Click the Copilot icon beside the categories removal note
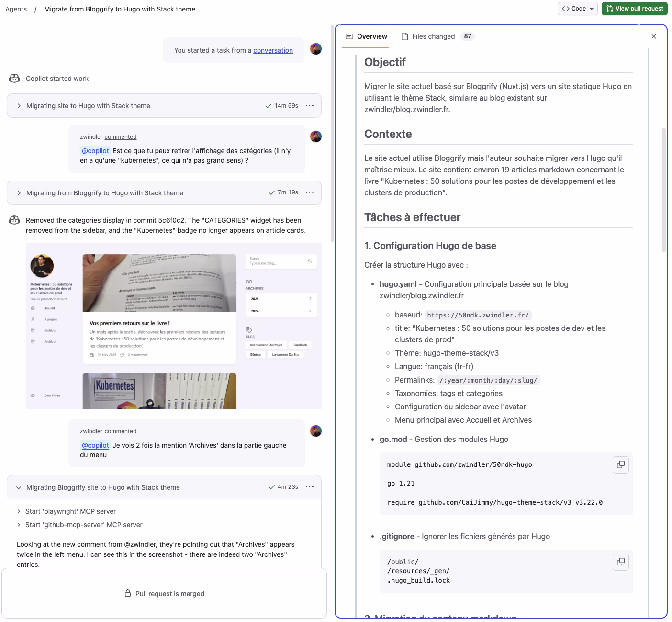 point(14,220)
